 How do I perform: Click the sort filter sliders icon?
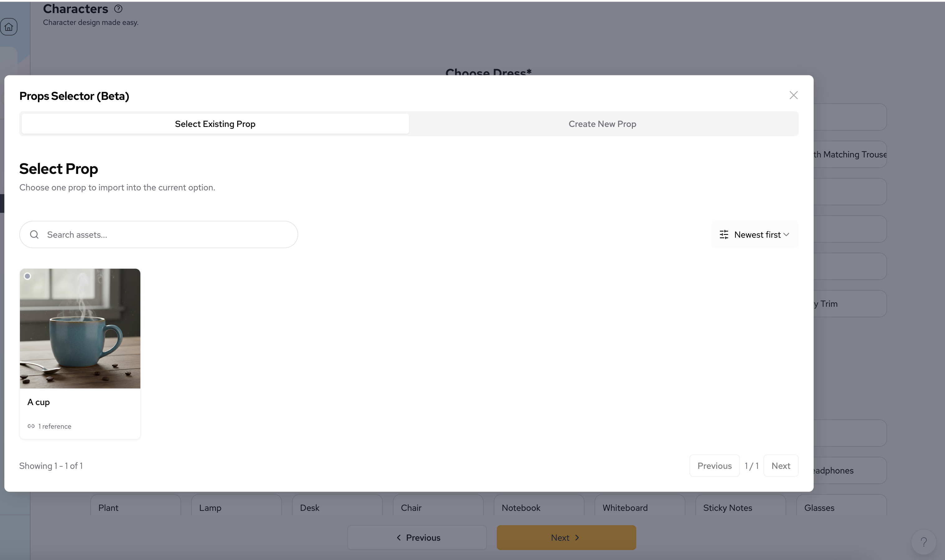pos(723,235)
